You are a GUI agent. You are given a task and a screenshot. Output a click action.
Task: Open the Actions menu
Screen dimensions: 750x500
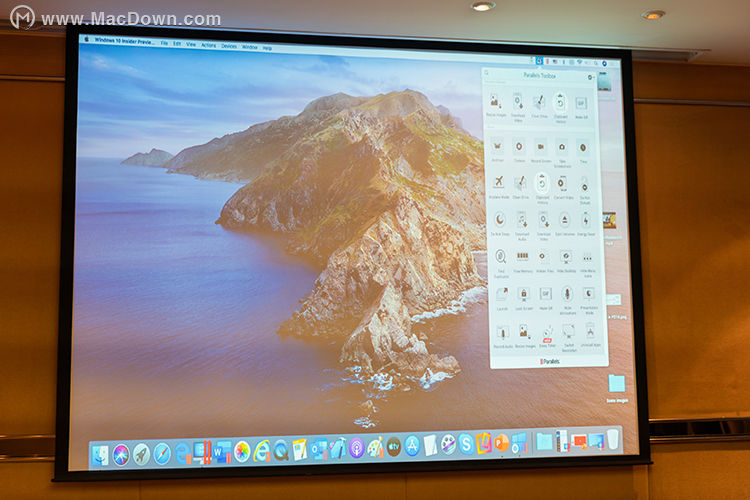209,45
